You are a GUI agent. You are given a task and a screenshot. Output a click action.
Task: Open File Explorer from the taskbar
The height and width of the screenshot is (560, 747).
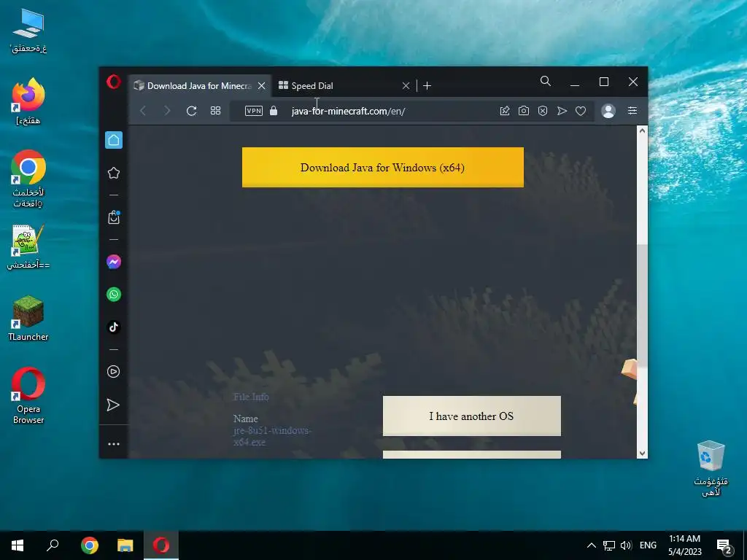tap(125, 545)
